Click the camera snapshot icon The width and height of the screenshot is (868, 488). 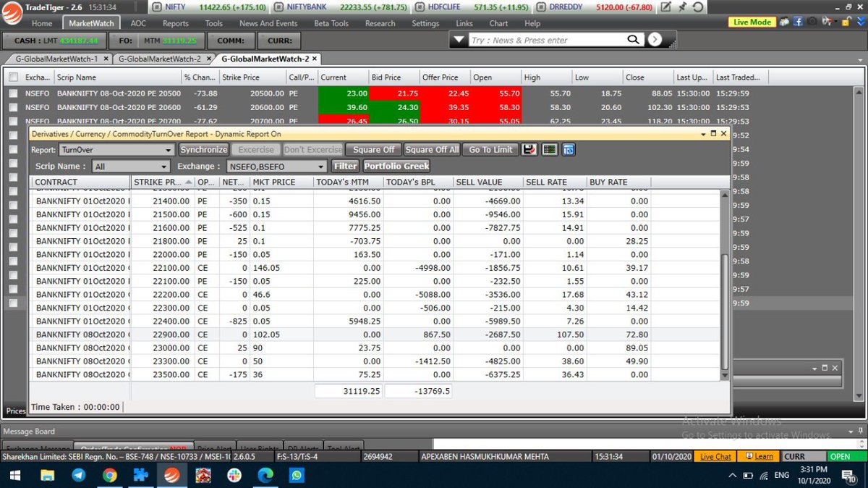tap(812, 22)
